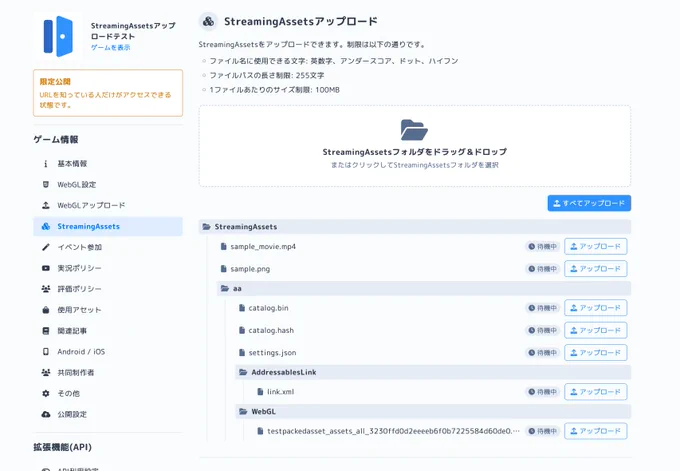Open the WebGLアップロード sidebar item
Viewport: 680px width, 471px height.
pos(108,205)
